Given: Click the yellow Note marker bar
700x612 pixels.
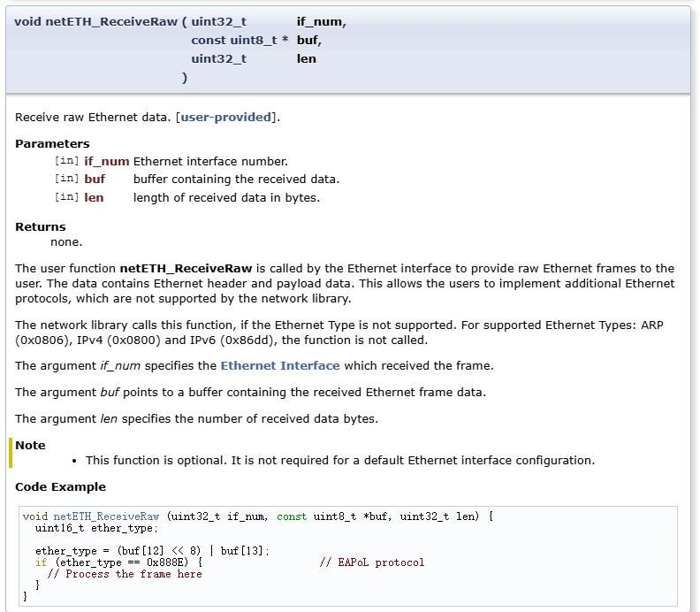Looking at the screenshot, I should point(11,452).
